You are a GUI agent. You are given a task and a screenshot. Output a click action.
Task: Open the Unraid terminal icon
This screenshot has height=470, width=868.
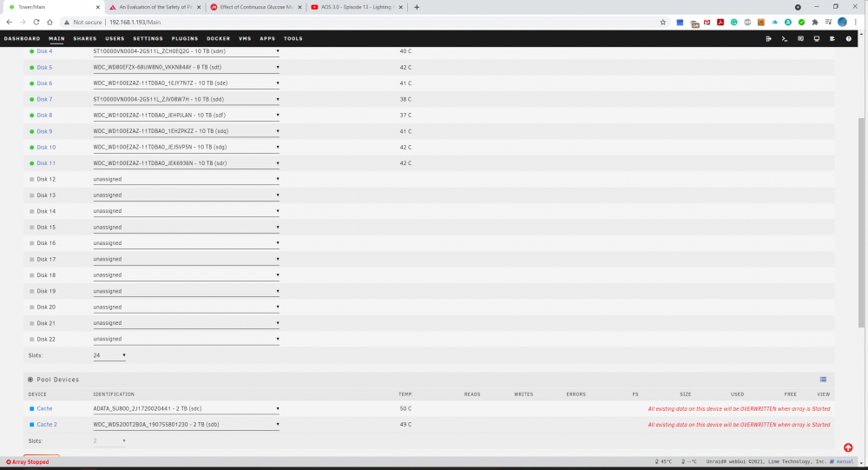tap(785, 39)
